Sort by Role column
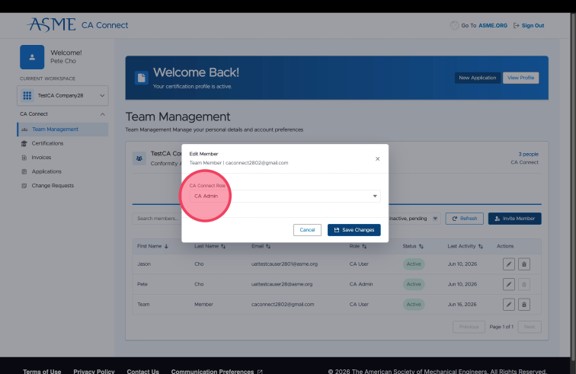 click(358, 246)
